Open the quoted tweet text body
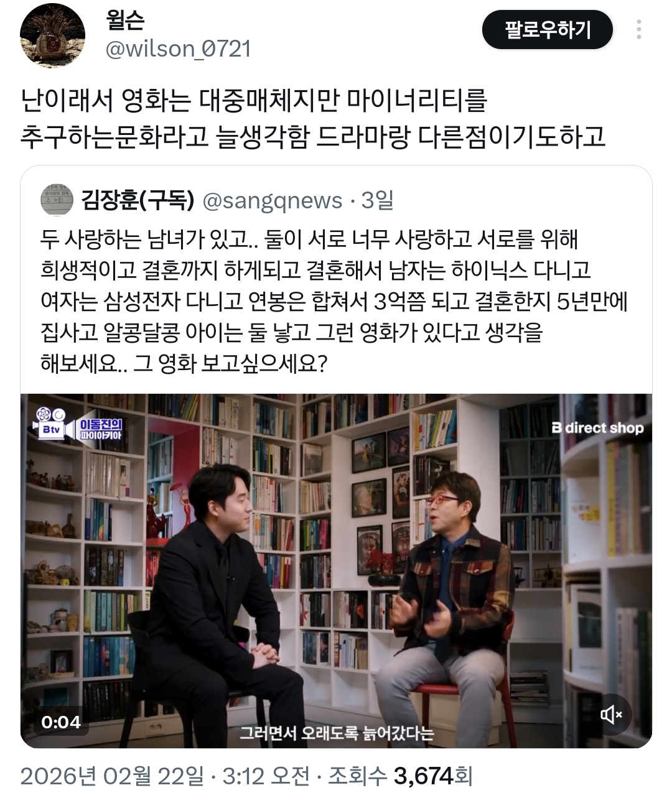Viewport: 672px width, 798px height. pos(334,301)
